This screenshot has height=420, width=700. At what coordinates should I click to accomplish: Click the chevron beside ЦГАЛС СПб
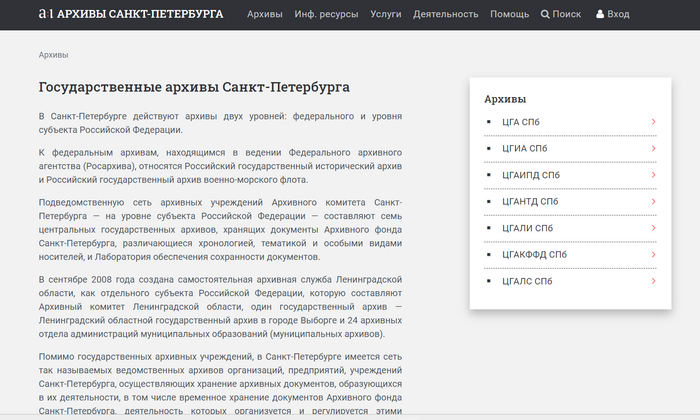(653, 281)
